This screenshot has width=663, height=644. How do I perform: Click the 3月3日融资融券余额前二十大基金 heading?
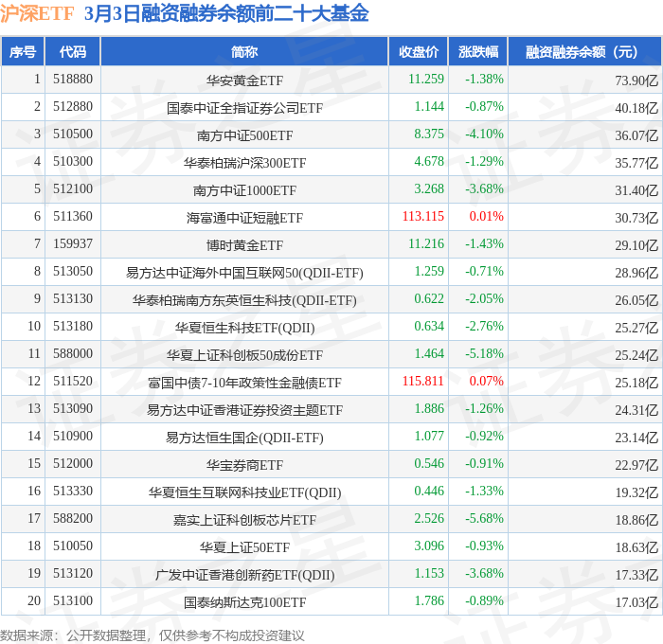pyautogui.click(x=226, y=13)
